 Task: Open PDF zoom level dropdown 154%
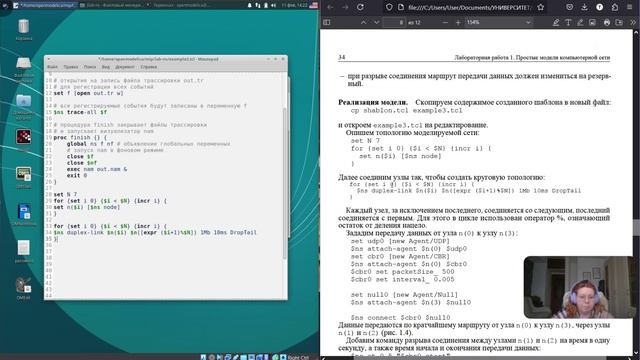pos(498,22)
